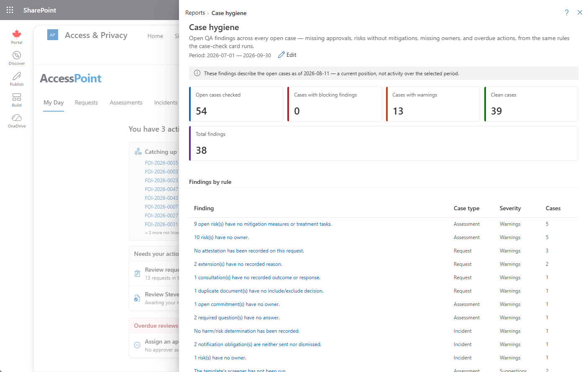
Task: Click the Case type column header
Action: 466,208
